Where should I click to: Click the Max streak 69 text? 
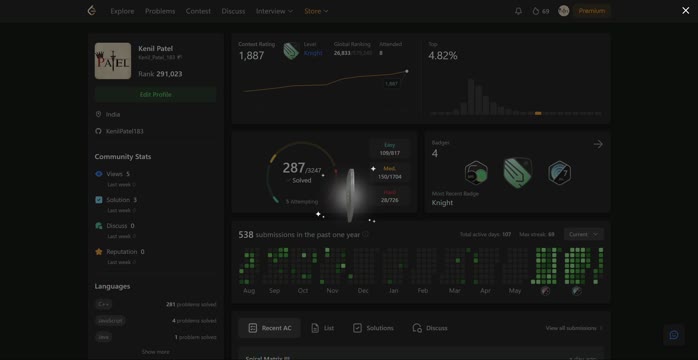[x=537, y=235]
